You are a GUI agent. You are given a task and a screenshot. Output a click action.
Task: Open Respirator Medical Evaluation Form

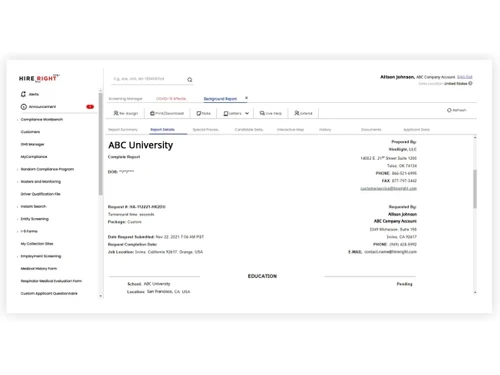click(x=51, y=281)
